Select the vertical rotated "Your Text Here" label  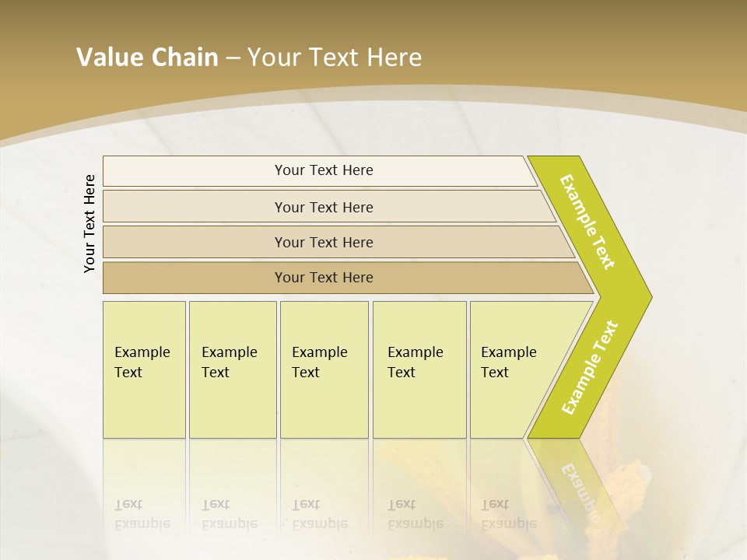[x=89, y=223]
